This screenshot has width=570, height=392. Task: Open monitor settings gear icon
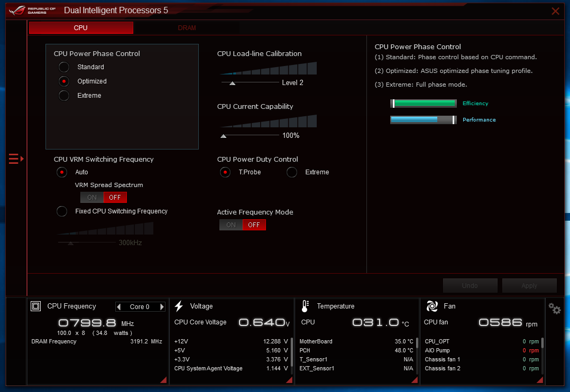point(555,309)
